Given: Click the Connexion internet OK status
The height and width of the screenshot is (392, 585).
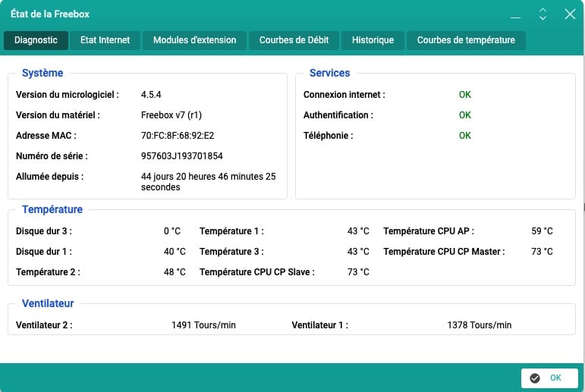Looking at the screenshot, I should click(465, 95).
